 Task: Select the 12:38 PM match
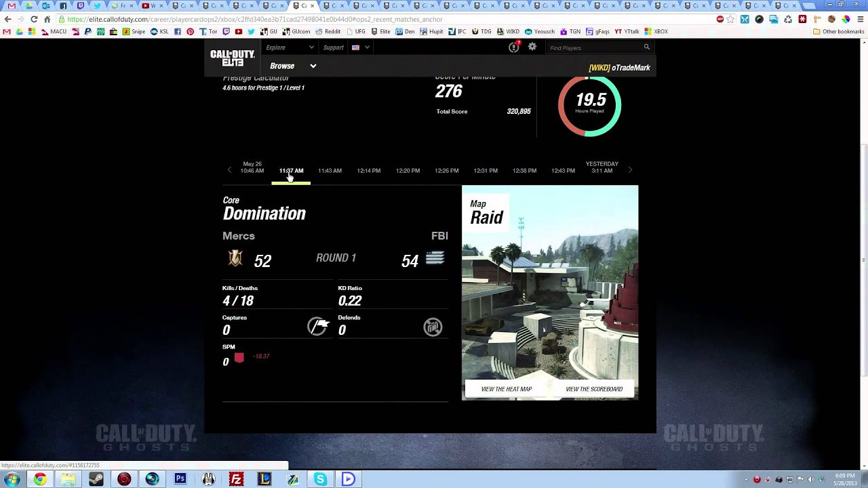coord(524,171)
